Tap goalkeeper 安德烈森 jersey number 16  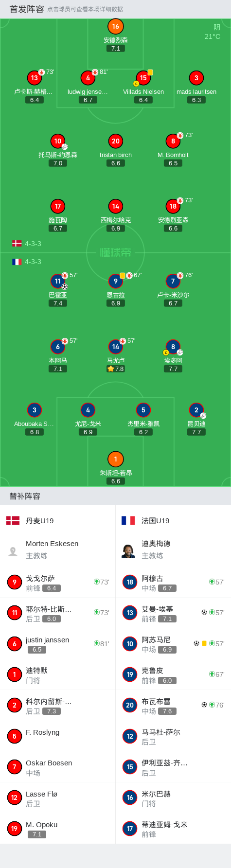point(115,27)
